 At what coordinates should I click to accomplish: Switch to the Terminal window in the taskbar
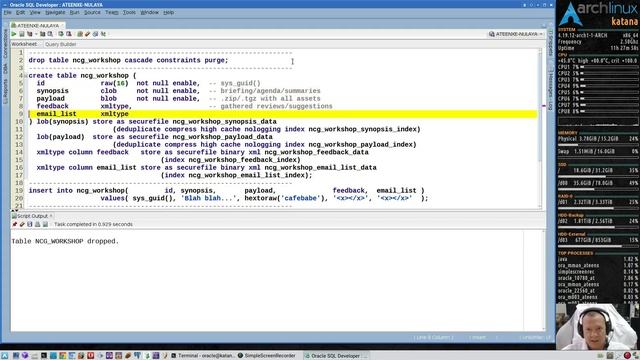(203, 356)
